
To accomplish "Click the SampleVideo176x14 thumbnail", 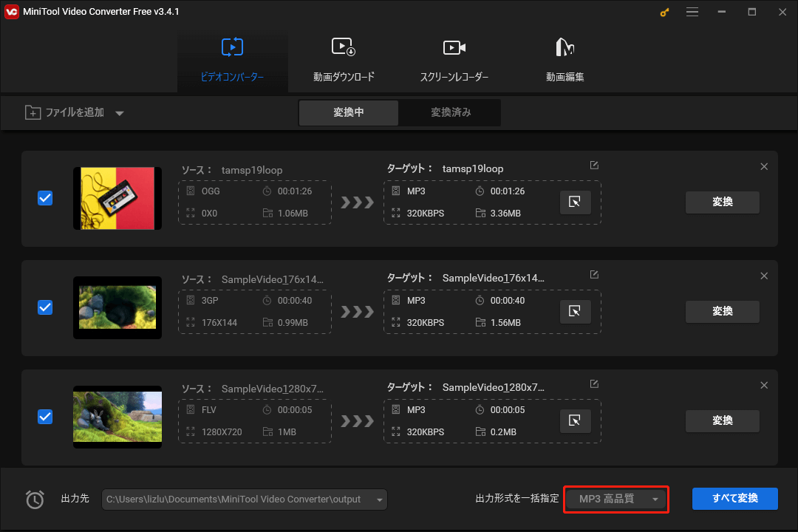I will click(x=117, y=307).
